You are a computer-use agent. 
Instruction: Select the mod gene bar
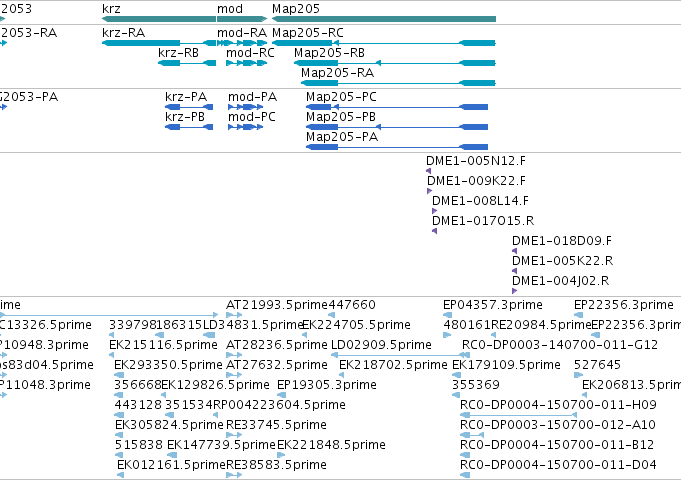(x=242, y=19)
